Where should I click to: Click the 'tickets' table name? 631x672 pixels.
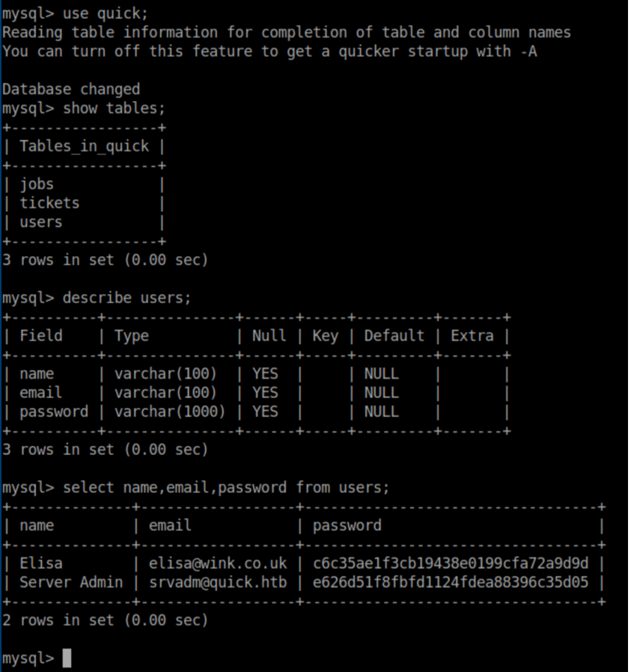(x=49, y=203)
